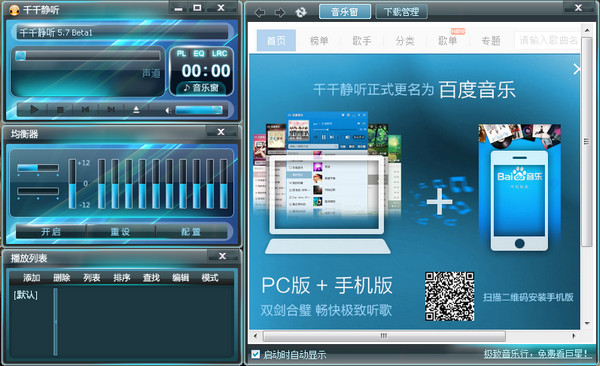Skip to the next track
The width and height of the screenshot is (600, 366).
pyautogui.click(x=111, y=110)
